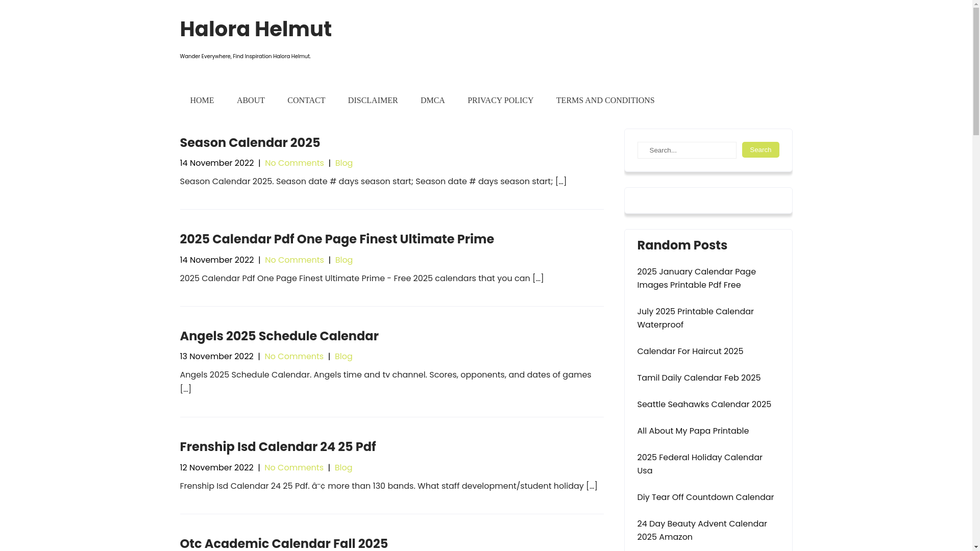The width and height of the screenshot is (980, 551).
Task: Open 2025 Calendar Pdf One Page post
Action: click(x=336, y=239)
